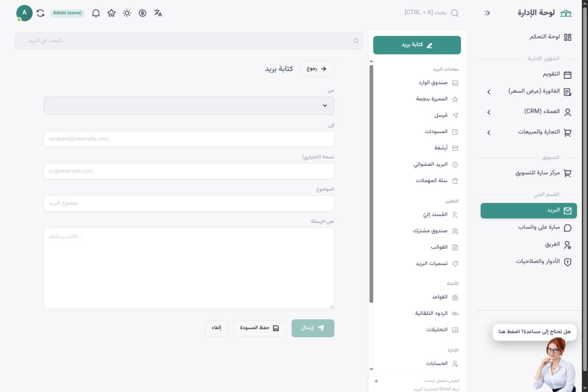The image size is (588, 392).
Task: Click the المسودات drafts icon
Action: tap(455, 132)
